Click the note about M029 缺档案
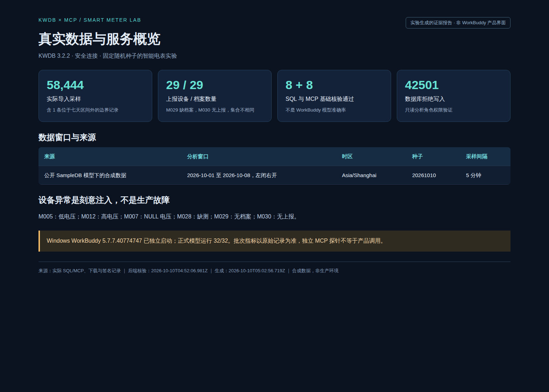 tap(210, 110)
